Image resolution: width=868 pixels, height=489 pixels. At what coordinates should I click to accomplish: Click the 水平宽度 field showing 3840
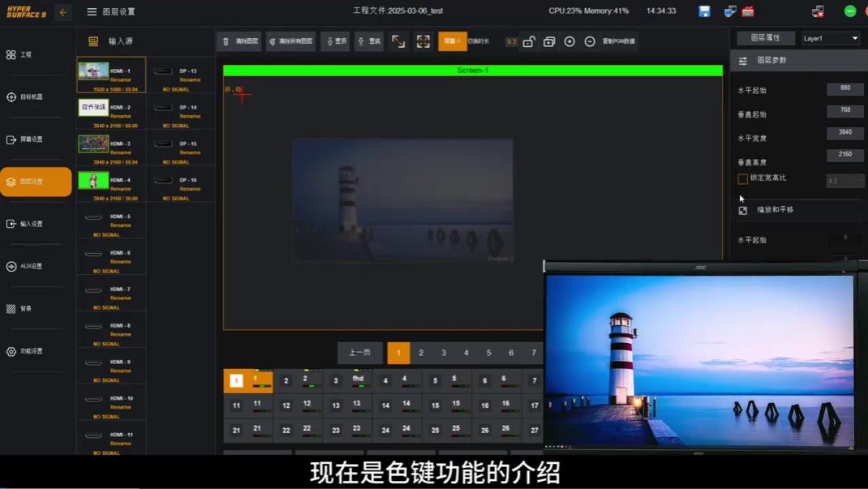(844, 132)
